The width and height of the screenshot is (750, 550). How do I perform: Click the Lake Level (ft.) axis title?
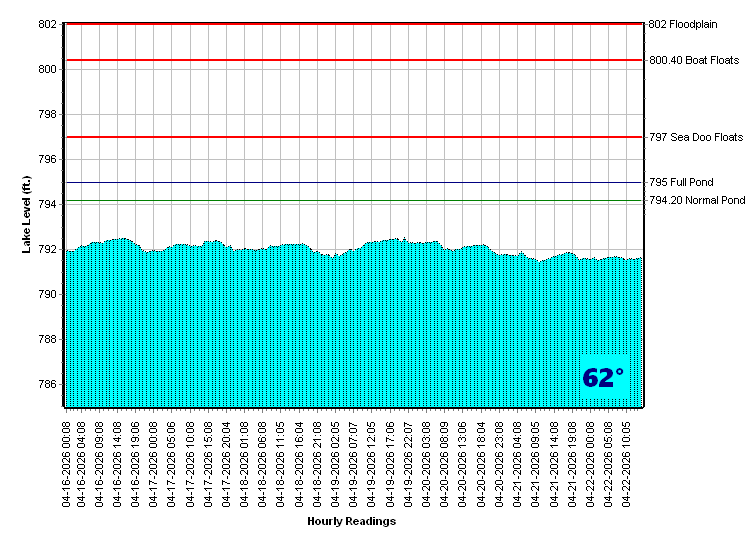point(28,215)
